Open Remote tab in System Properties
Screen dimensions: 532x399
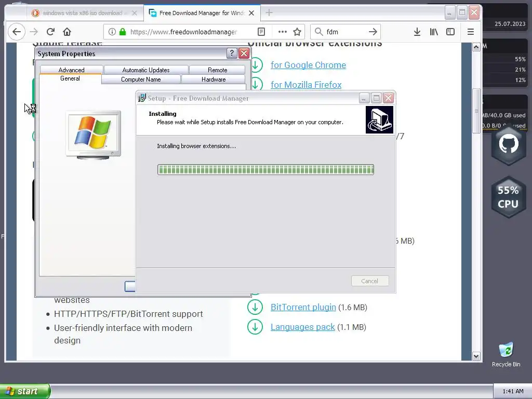click(x=217, y=70)
